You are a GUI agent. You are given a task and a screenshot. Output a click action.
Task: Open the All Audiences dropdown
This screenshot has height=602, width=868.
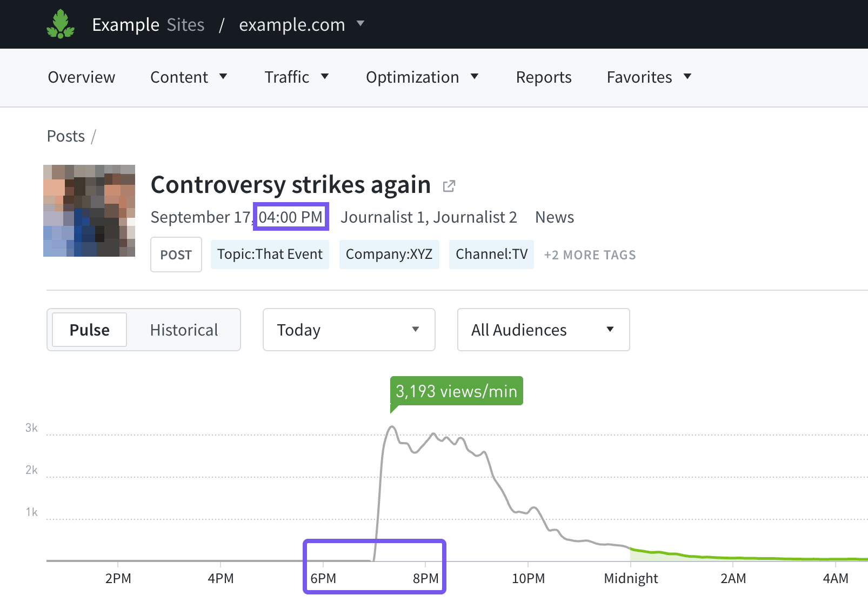543,330
